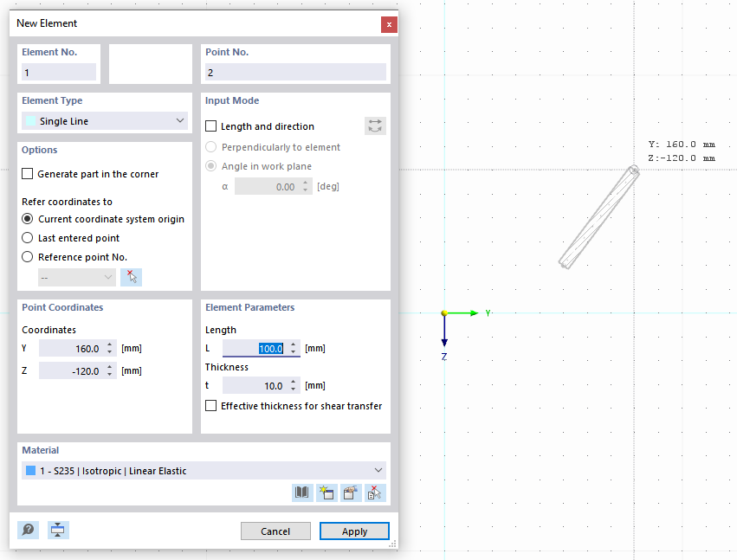This screenshot has width=737, height=560.
Task: Select Angle in work plane option
Action: pyautogui.click(x=211, y=166)
